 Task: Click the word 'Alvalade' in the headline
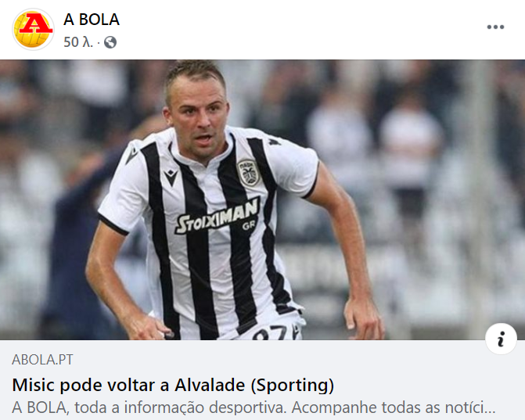pos(210,385)
